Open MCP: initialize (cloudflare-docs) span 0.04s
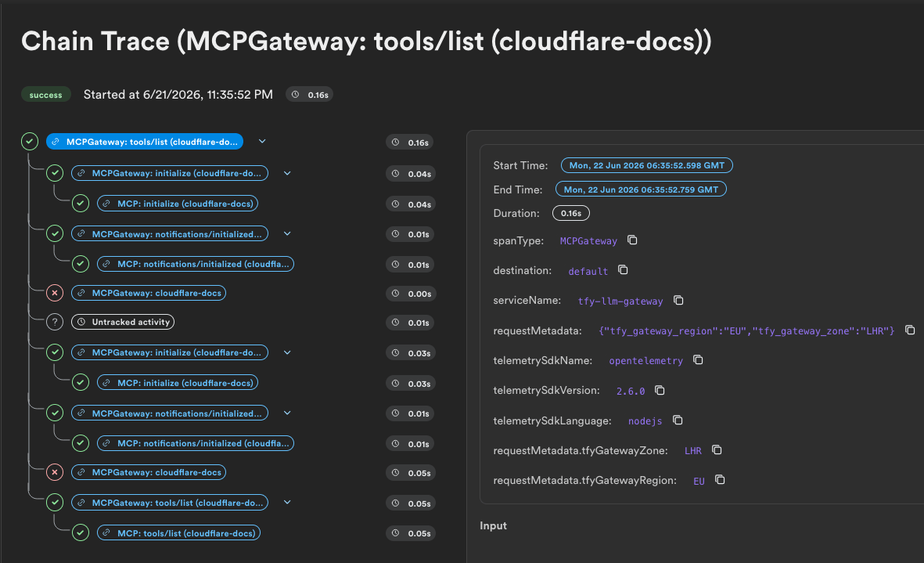The height and width of the screenshot is (563, 924). coord(178,204)
